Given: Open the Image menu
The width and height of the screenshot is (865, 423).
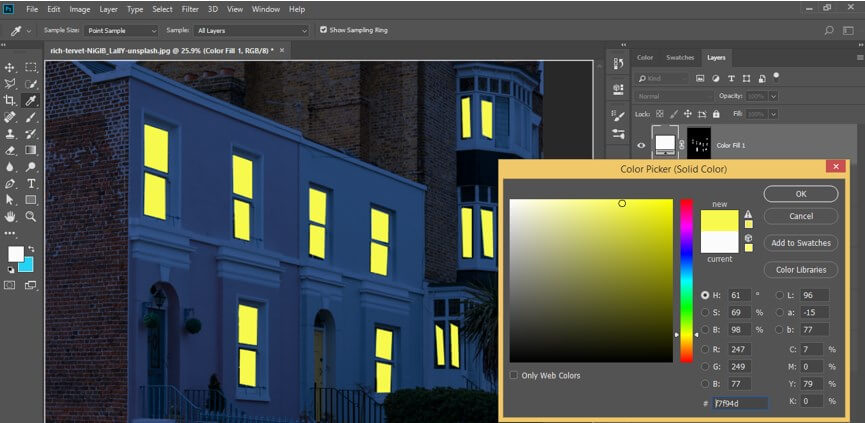Looking at the screenshot, I should [x=80, y=9].
